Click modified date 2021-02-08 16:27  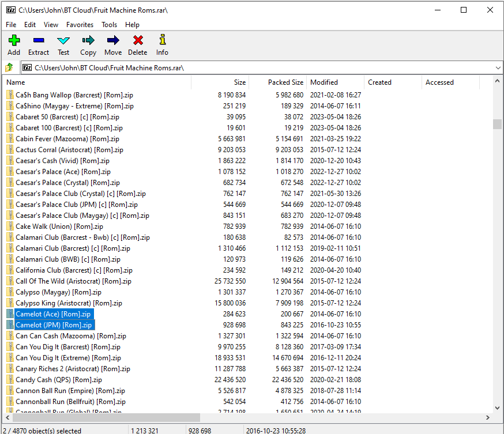336,95
